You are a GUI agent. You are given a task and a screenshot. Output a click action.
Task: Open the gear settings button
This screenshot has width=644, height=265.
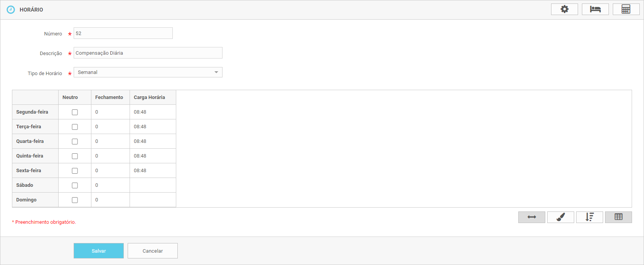pyautogui.click(x=564, y=9)
